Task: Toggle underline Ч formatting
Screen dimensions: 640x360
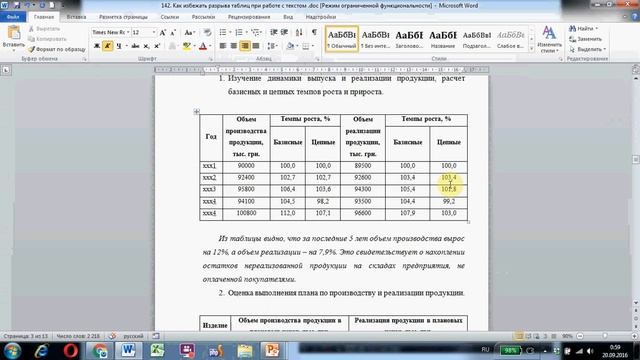Action: click(x=119, y=46)
